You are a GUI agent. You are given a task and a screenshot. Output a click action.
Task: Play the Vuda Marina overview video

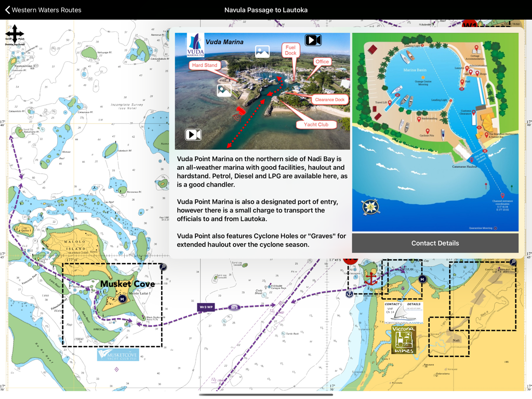pos(313,39)
